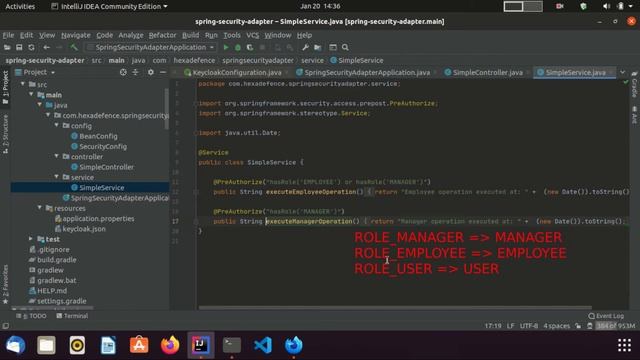Open Structure side tool window
This screenshot has width=640, height=360.
[5, 134]
